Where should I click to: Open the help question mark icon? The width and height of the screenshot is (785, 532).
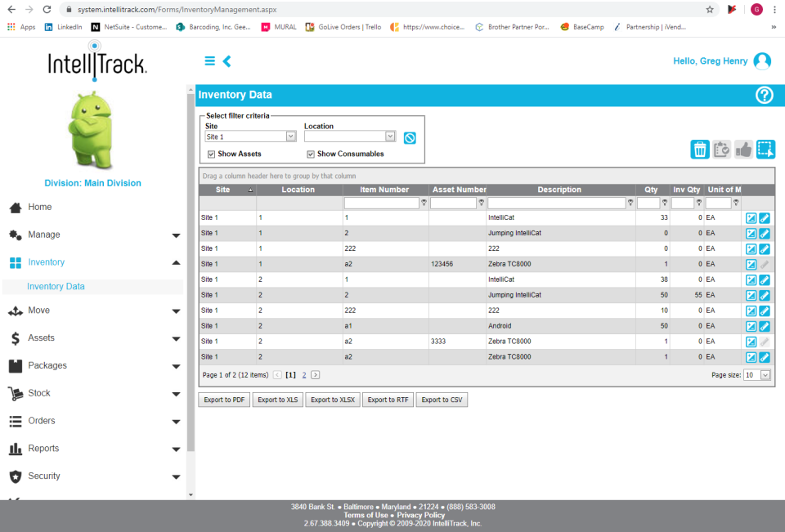pyautogui.click(x=764, y=95)
